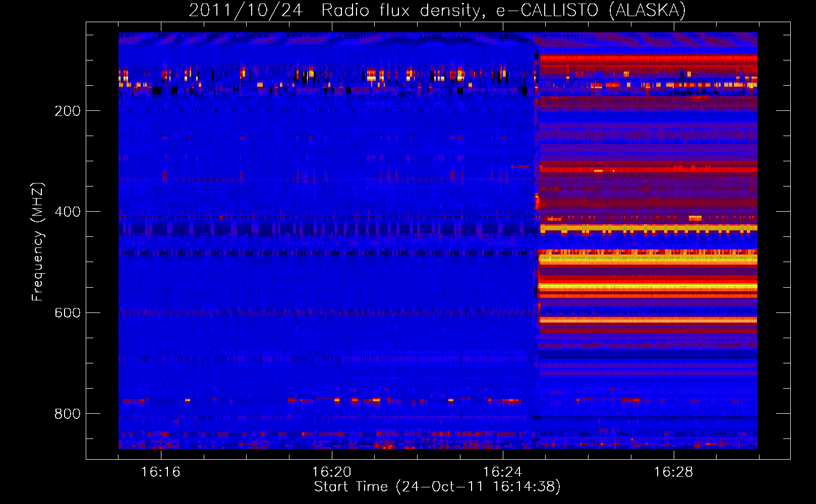Screen dimensions: 816x504
Task: Click the plot title "2011/10/24 Radio flux density, e-CALLISTO (ALASKA)"
Action: click(437, 11)
